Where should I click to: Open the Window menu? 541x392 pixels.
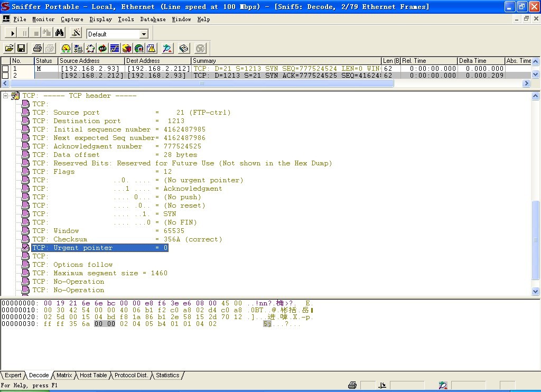pyautogui.click(x=182, y=20)
